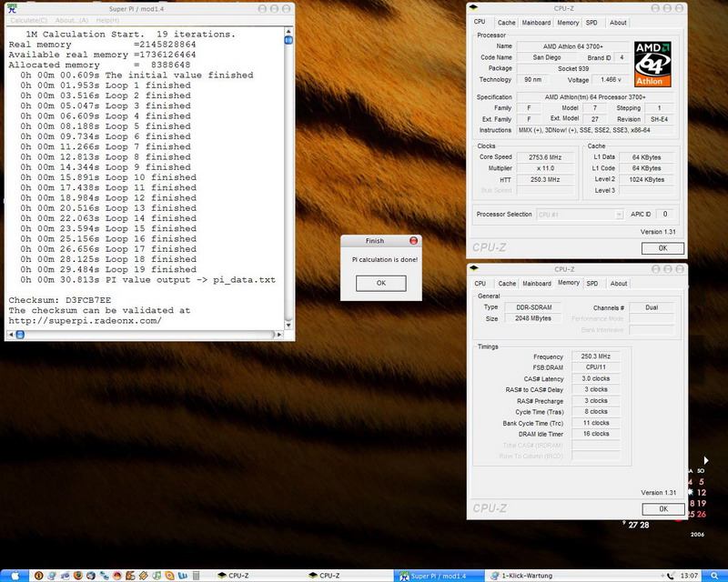Click the Super PI / mod1.4 taskbar button
Screen dimensions: 728x582
point(440,576)
